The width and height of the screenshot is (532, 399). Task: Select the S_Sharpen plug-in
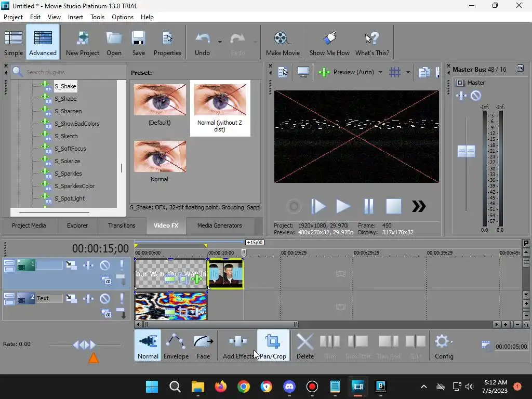pyautogui.click(x=68, y=111)
